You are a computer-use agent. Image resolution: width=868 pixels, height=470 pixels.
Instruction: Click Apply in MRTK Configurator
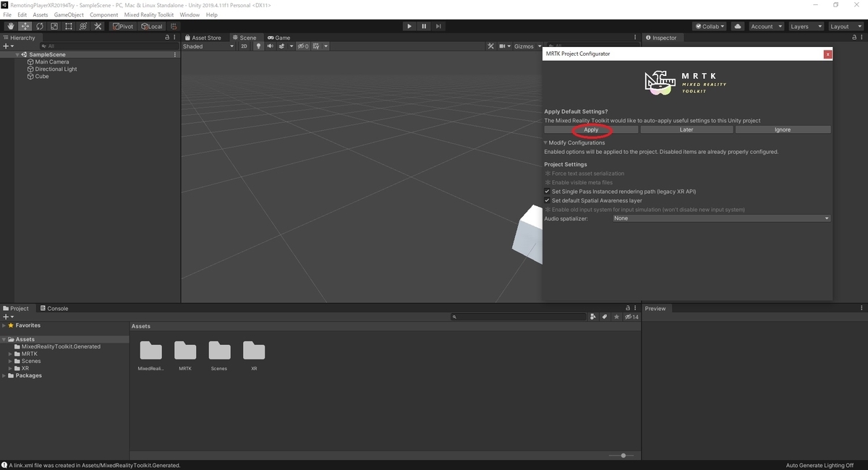click(x=591, y=129)
